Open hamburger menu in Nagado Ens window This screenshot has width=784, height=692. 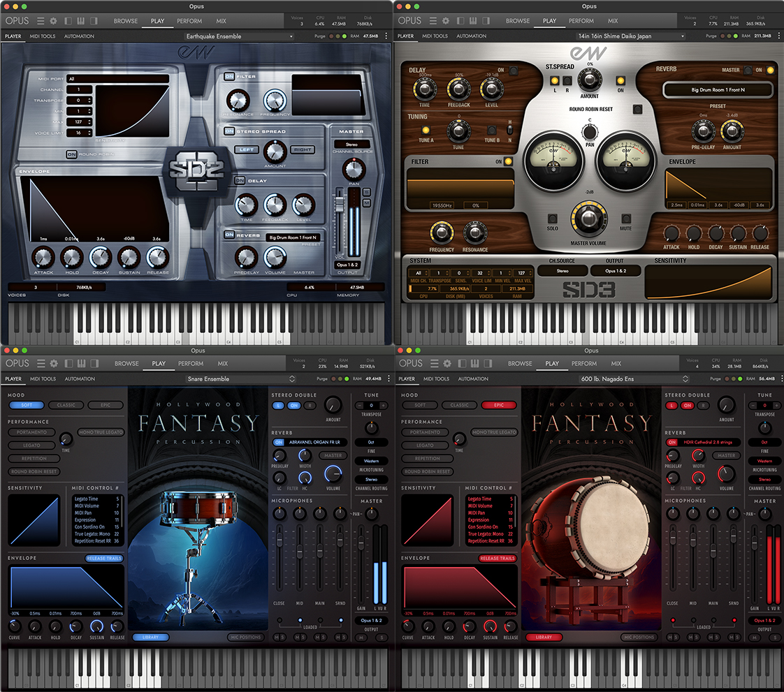point(435,363)
